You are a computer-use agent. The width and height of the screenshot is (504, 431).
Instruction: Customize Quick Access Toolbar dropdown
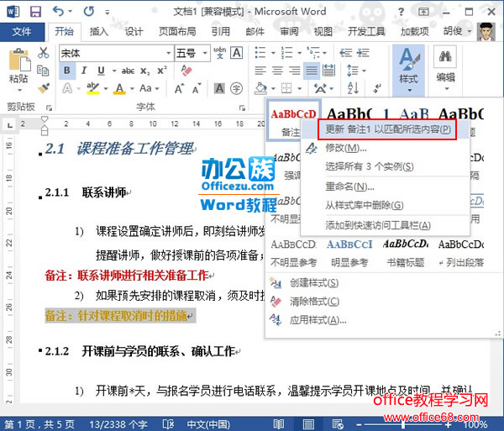(x=108, y=13)
